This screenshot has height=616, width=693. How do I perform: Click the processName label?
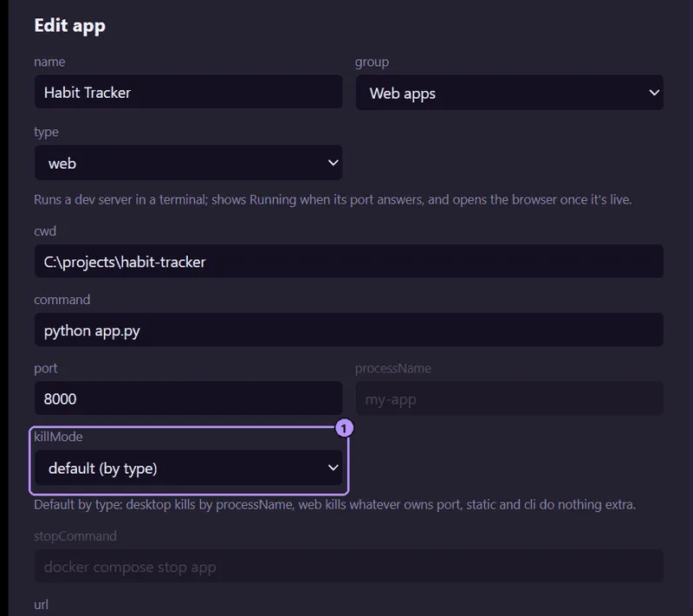click(393, 368)
